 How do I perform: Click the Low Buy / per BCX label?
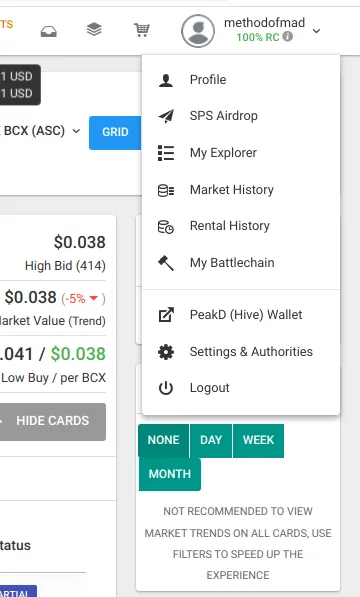point(53,378)
